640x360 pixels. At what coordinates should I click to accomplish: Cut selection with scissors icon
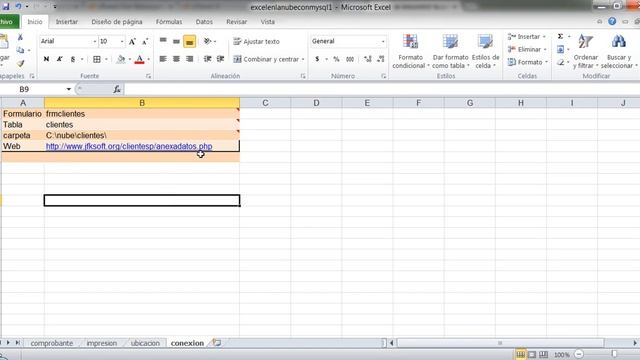pos(20,37)
